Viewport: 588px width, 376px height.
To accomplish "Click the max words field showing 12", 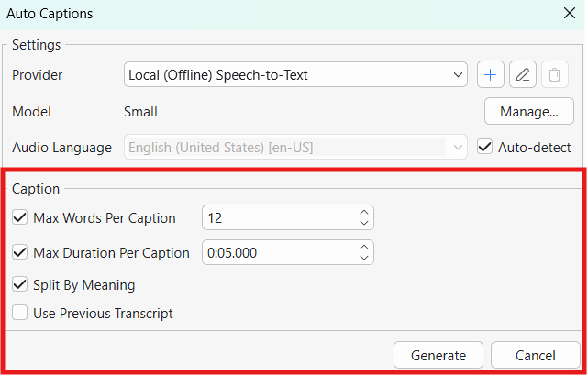I will click(288, 217).
